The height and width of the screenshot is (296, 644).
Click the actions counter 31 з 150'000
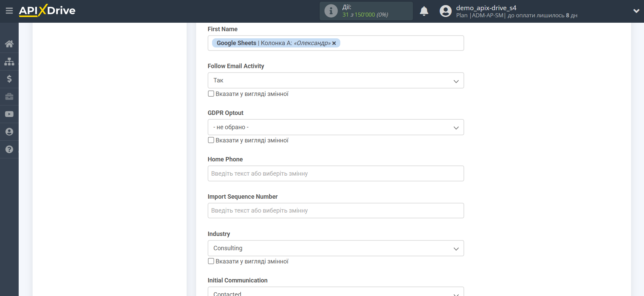pos(365,15)
